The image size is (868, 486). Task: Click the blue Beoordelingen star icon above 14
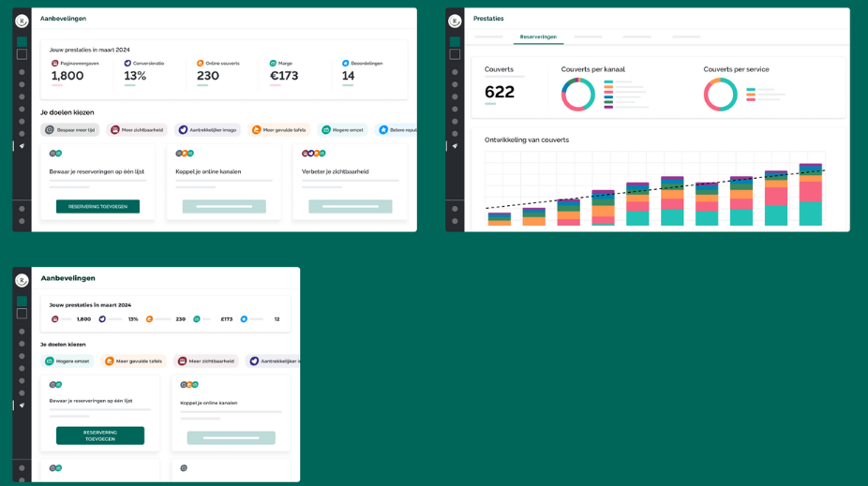(346, 63)
